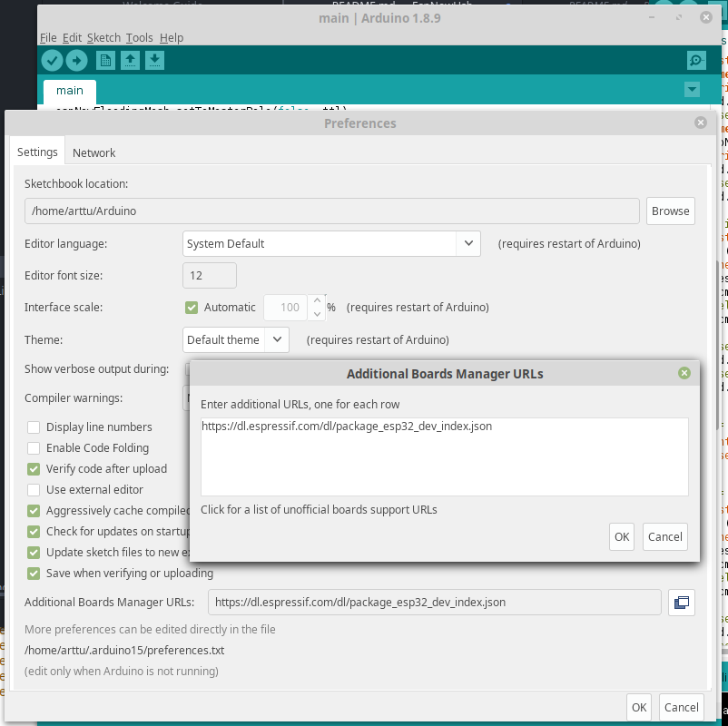Open the Editor language dropdown
The image size is (728, 726).
[331, 244]
